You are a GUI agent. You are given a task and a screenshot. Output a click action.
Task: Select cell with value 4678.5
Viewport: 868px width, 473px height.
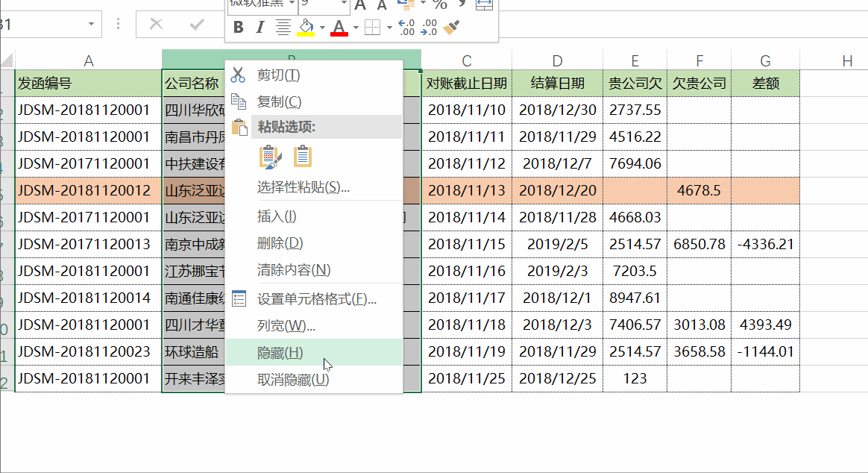(x=699, y=190)
